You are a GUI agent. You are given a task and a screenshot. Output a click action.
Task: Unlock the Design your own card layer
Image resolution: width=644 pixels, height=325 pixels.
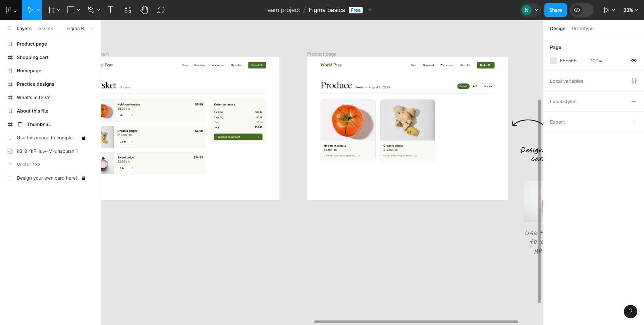[x=84, y=178]
